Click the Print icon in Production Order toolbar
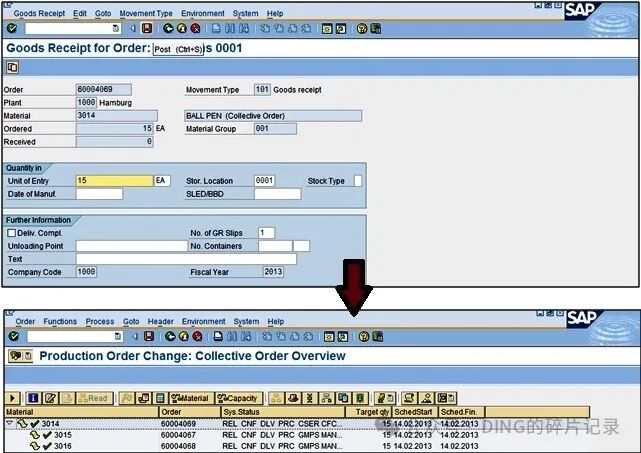 tap(218, 336)
